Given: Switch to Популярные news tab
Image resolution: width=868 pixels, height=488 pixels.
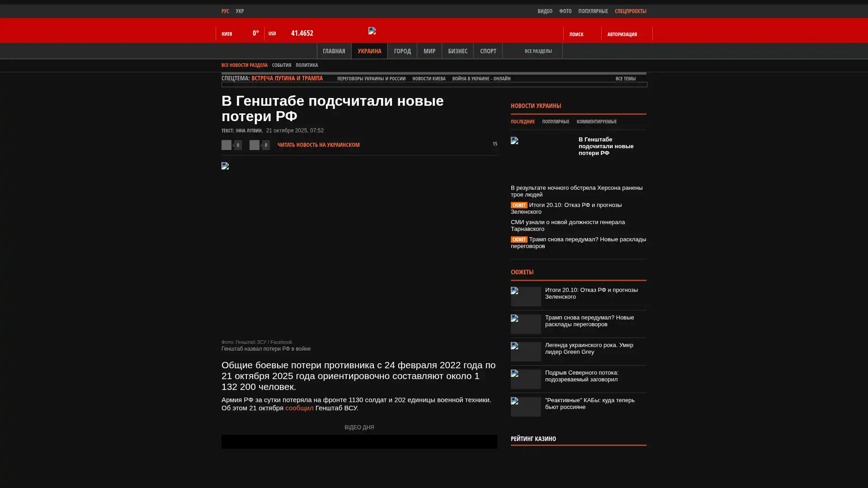Looking at the screenshot, I should 555,122.
